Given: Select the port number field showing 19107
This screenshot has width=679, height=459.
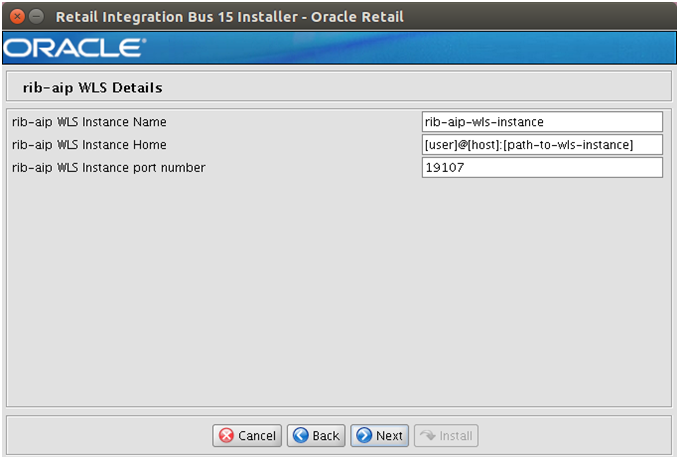Looking at the screenshot, I should pyautogui.click(x=542, y=167).
